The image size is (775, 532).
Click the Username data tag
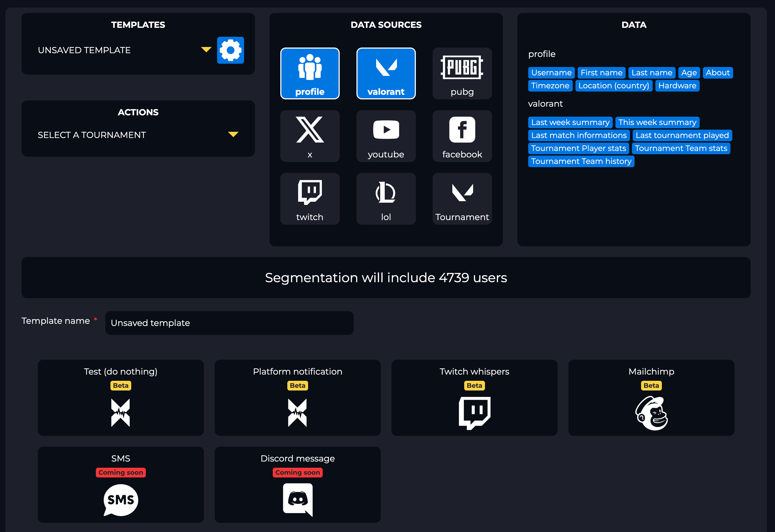pyautogui.click(x=551, y=73)
